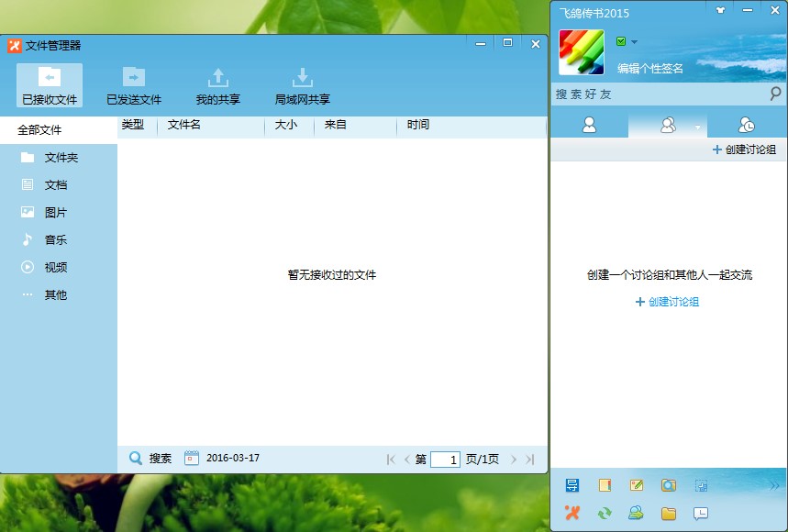Select the 图片 category in sidebar
The image size is (788, 532).
click(53, 212)
